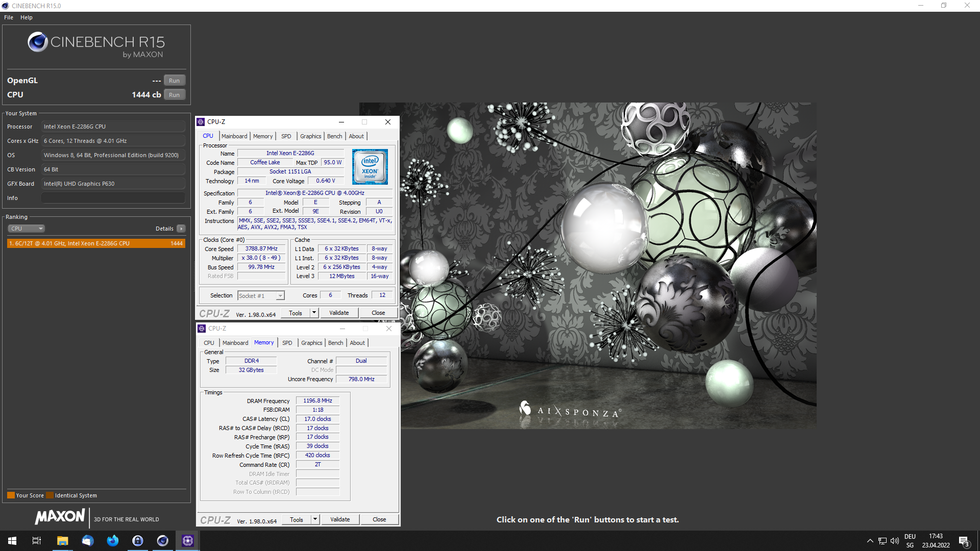This screenshot has height=551, width=980.
Task: Click the Cinebench R15 logo icon
Action: coord(38,42)
